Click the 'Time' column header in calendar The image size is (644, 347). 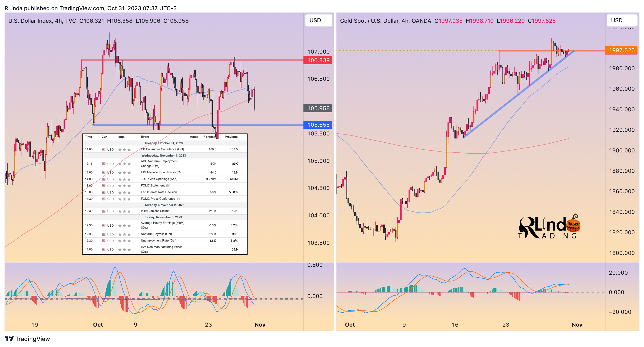[x=88, y=137]
